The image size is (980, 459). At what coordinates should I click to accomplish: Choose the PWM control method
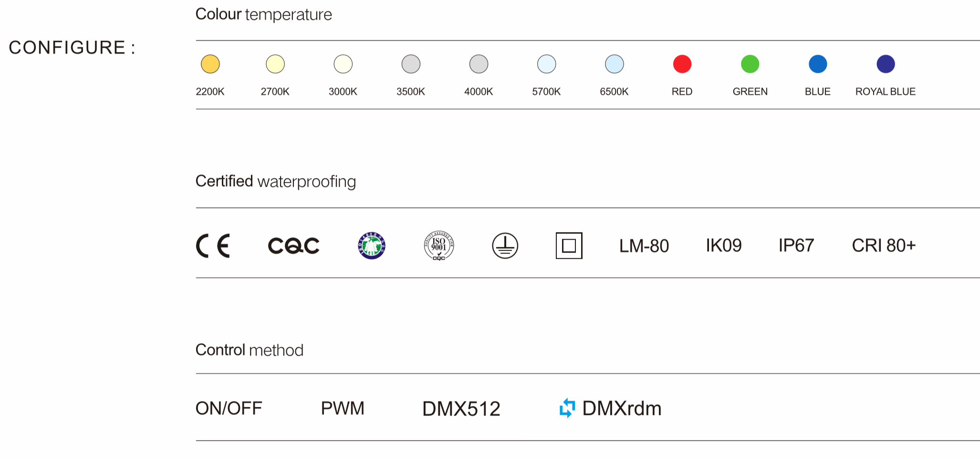(343, 408)
